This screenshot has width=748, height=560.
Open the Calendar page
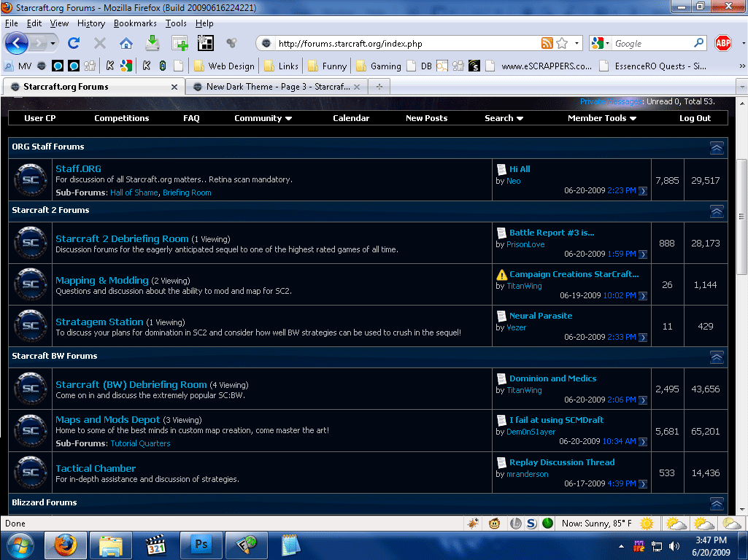click(351, 118)
